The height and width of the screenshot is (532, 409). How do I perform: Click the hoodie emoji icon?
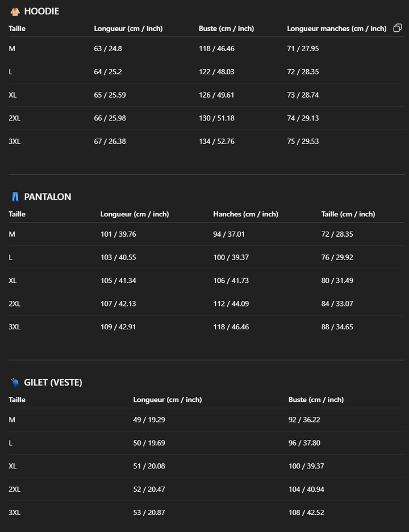[15, 11]
